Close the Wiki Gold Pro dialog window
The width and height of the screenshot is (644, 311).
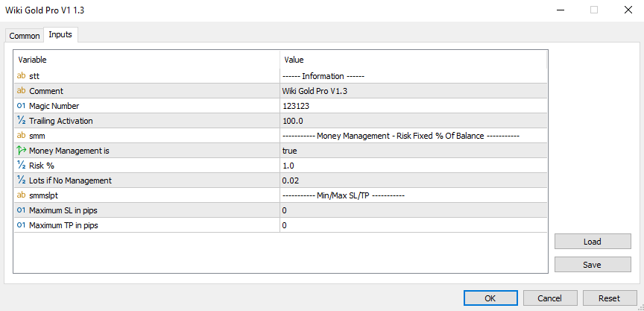[628, 10]
